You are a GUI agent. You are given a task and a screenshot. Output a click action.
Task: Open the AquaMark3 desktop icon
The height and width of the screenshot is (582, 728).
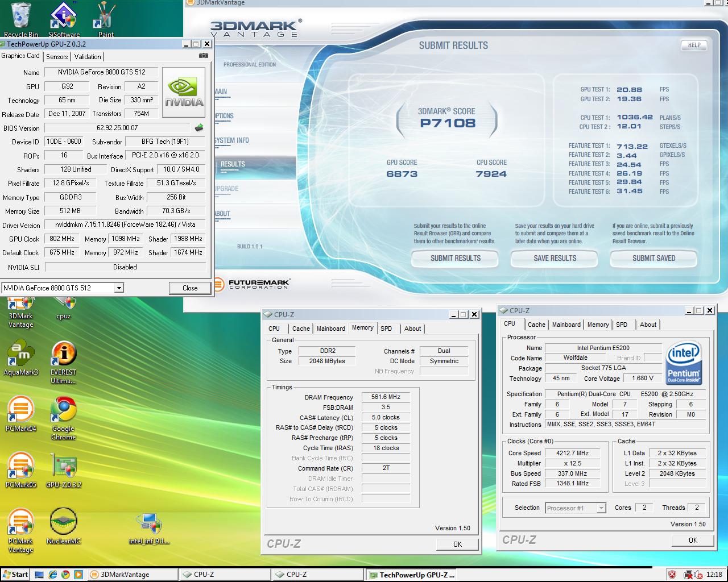click(20, 358)
